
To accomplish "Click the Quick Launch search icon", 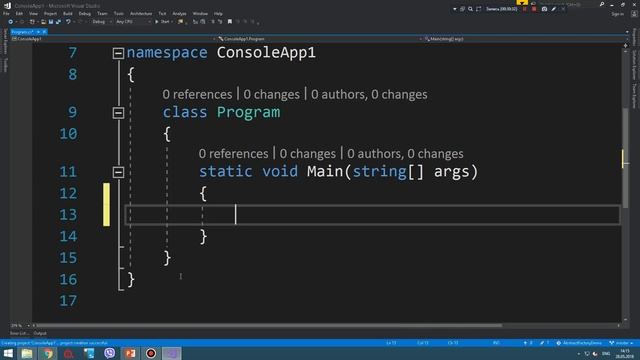I will pos(602,4).
